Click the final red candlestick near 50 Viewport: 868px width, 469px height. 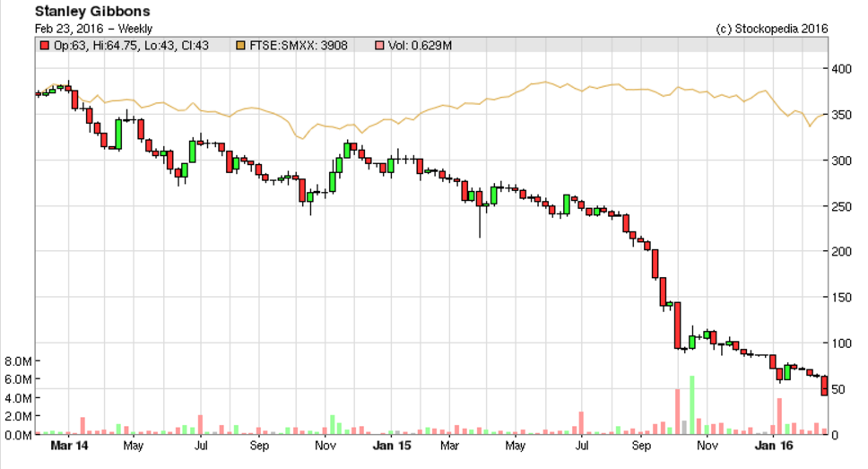[x=824, y=386]
